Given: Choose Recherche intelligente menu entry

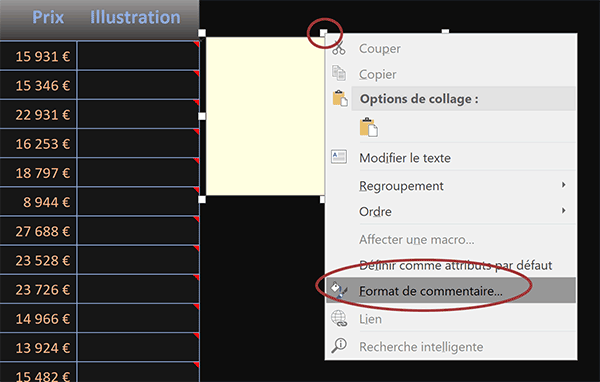Looking at the screenshot, I should pos(451,346).
